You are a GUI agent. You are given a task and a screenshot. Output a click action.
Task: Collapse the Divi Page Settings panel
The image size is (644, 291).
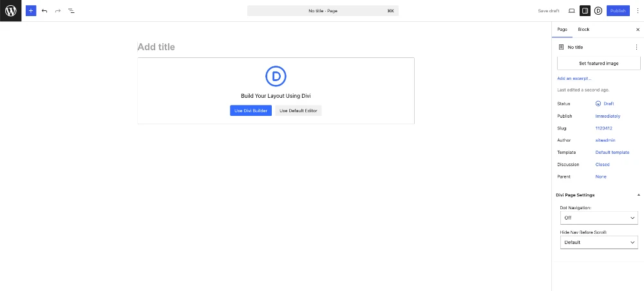click(638, 195)
